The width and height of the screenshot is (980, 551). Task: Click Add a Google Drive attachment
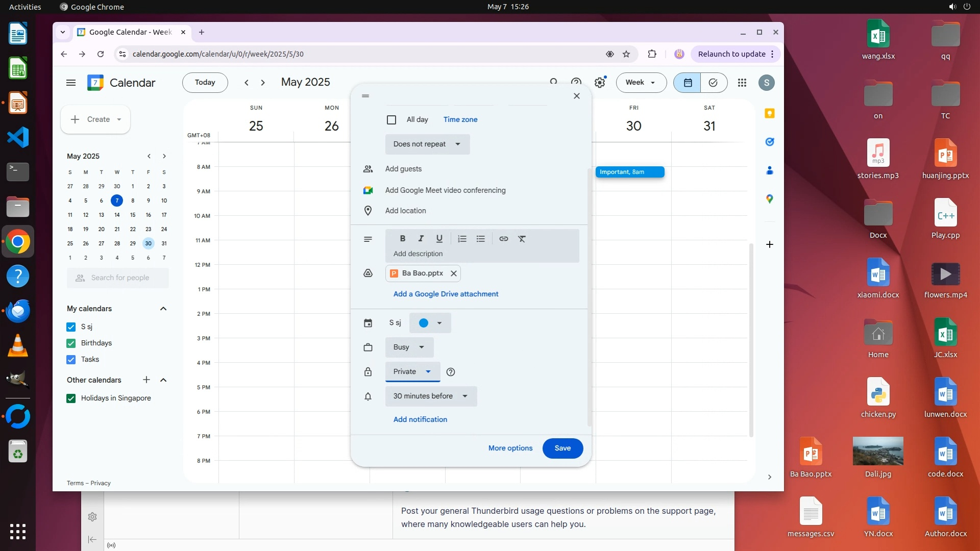point(446,294)
